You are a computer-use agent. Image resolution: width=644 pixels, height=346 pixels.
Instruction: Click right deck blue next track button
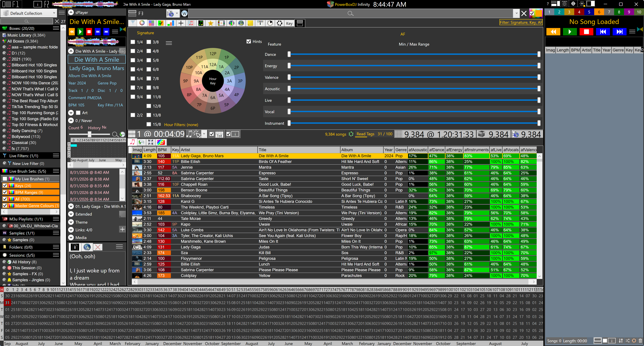620,32
